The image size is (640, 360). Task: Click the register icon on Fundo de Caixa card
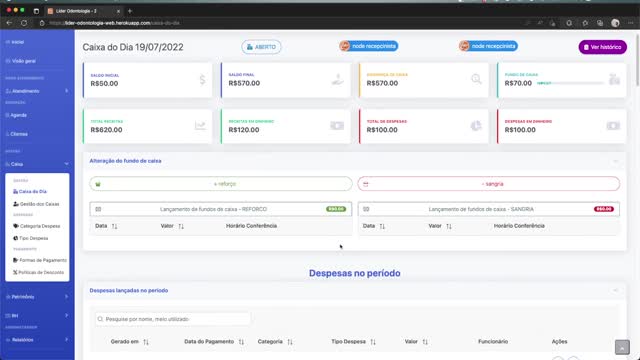(614, 79)
